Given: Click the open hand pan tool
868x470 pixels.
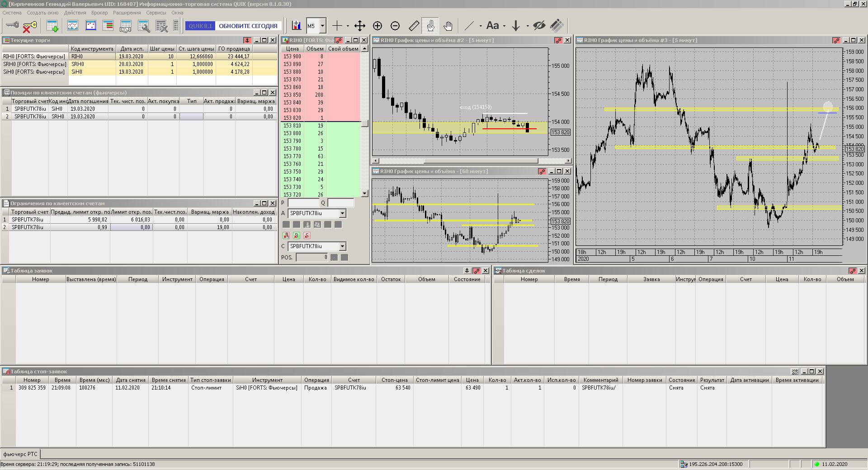Looking at the screenshot, I should (x=448, y=26).
